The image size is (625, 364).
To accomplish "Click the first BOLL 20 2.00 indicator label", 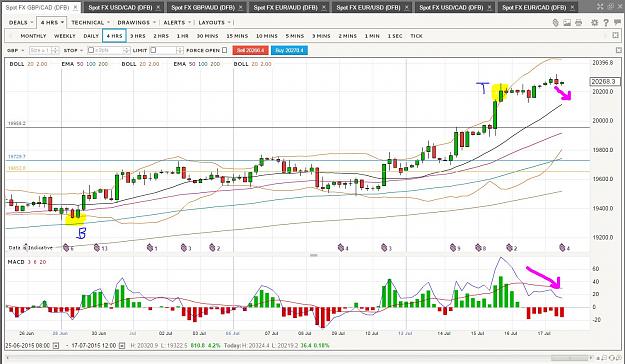I will click(x=28, y=64).
